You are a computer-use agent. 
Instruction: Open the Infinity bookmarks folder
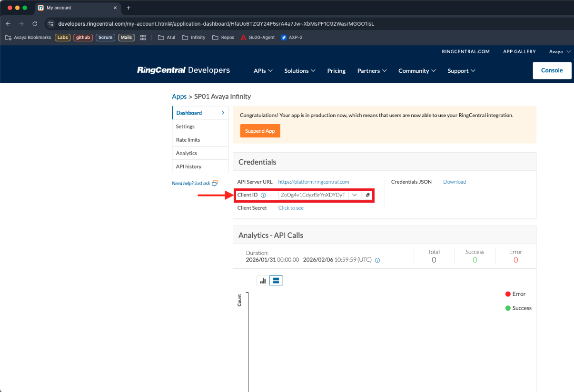(x=194, y=38)
